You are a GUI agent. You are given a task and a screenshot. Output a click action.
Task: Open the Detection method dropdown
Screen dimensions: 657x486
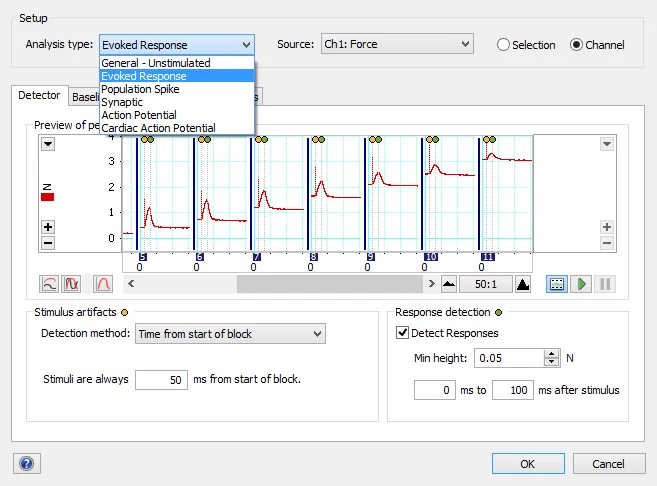click(x=230, y=334)
